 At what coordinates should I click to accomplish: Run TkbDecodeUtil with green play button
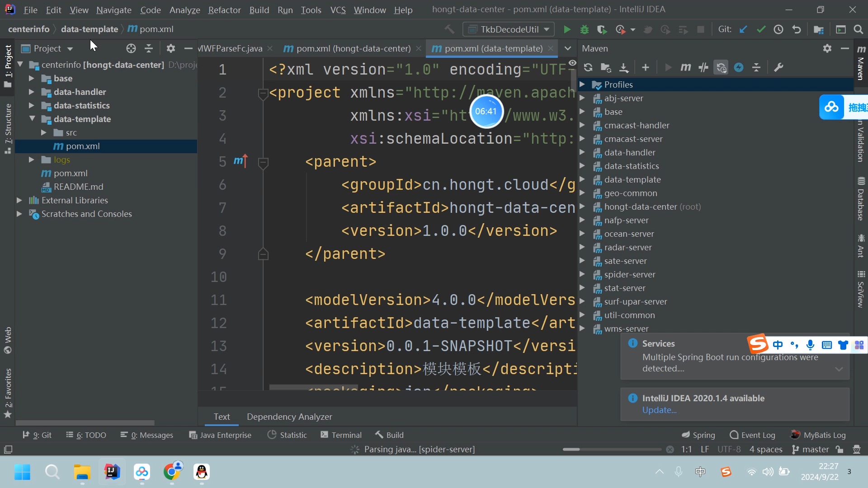(566, 30)
